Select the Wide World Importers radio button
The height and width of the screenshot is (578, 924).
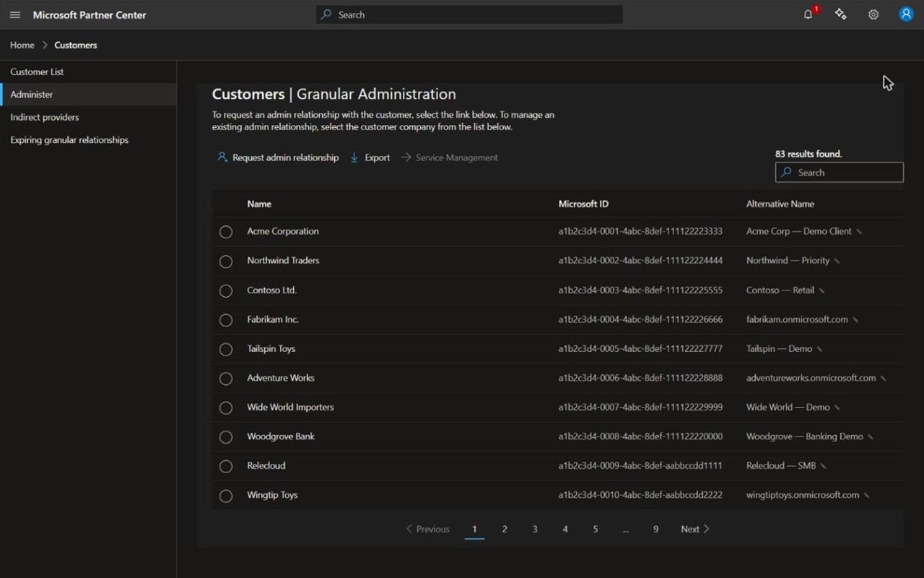coord(226,407)
